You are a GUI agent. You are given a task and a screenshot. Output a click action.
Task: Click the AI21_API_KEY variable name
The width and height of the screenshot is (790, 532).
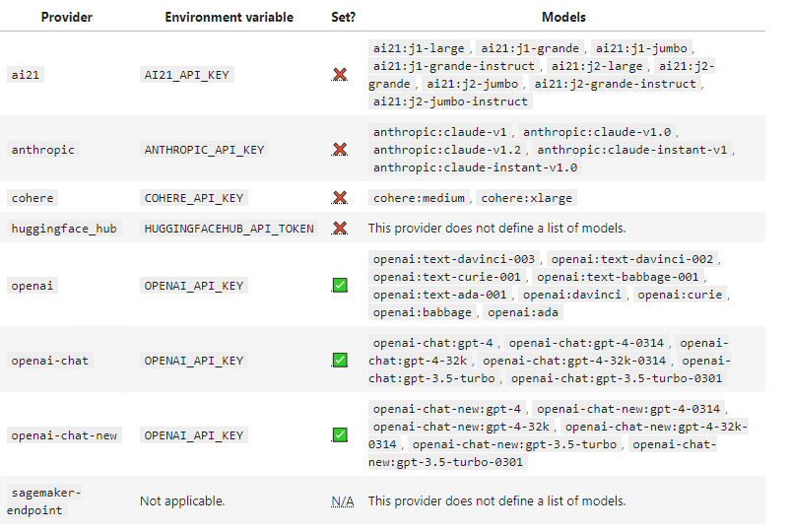pos(189,74)
